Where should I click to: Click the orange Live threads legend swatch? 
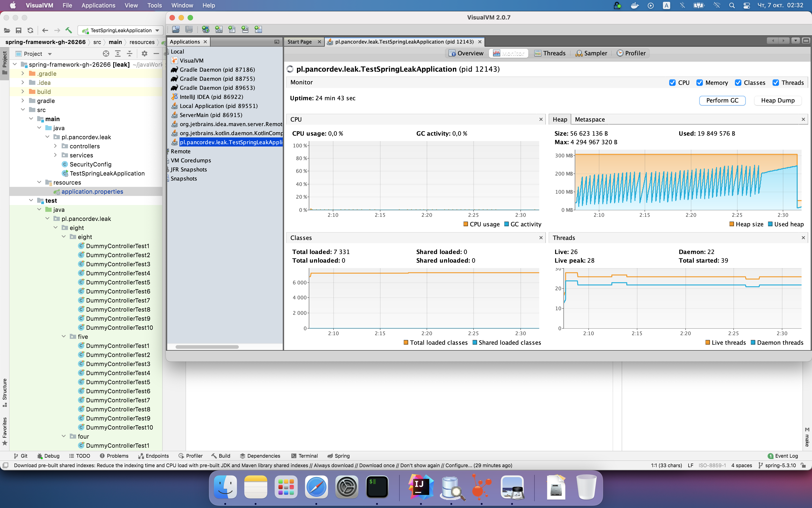[708, 342]
